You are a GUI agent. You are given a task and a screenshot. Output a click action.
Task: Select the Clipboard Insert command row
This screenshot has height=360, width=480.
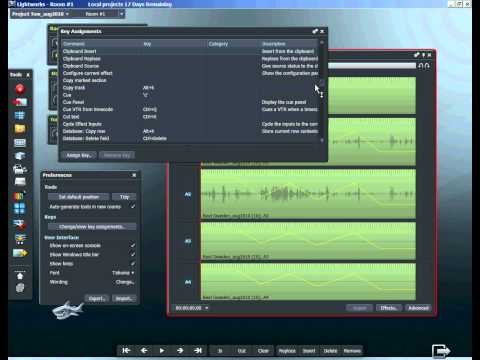tap(190, 51)
